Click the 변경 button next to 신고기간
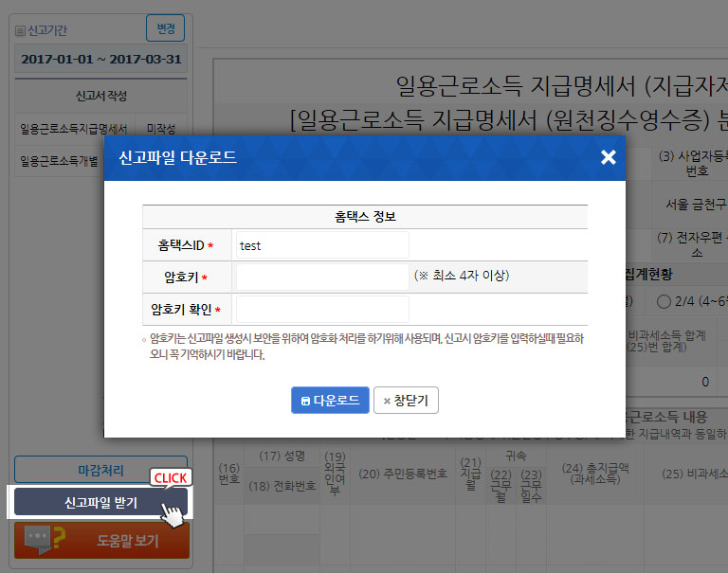Viewport: 728px width, 573px height. click(165, 28)
